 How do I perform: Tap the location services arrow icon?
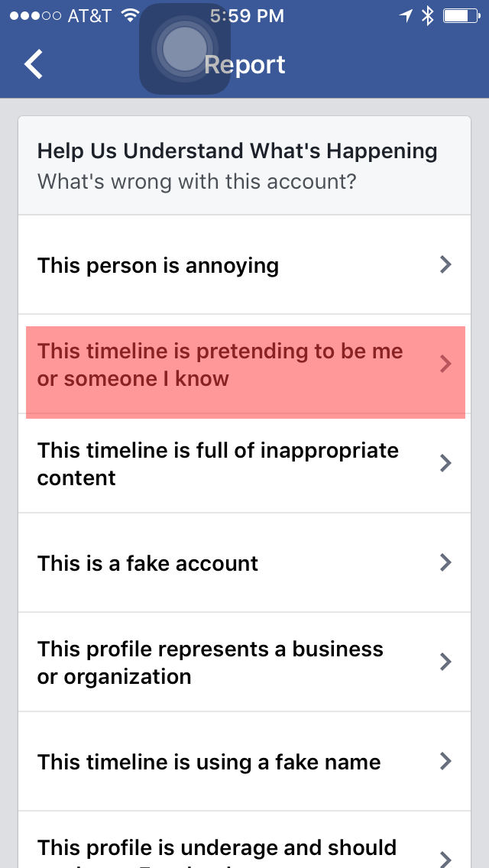[405, 15]
